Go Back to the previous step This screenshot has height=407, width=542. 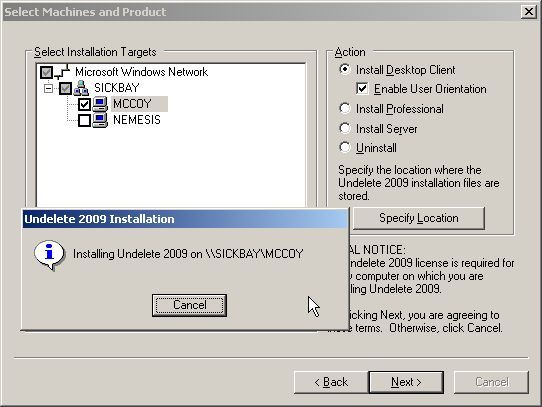[331, 382]
